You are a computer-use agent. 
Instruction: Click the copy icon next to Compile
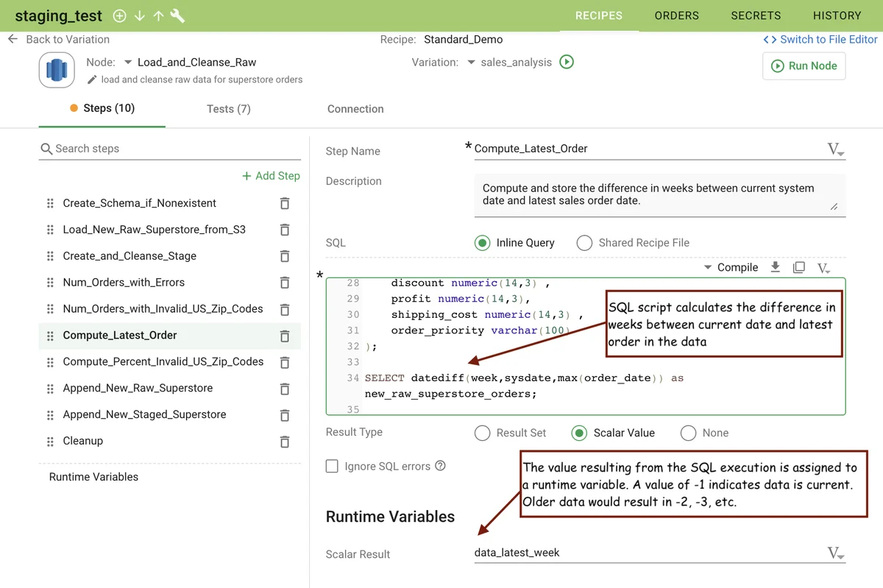coord(799,267)
